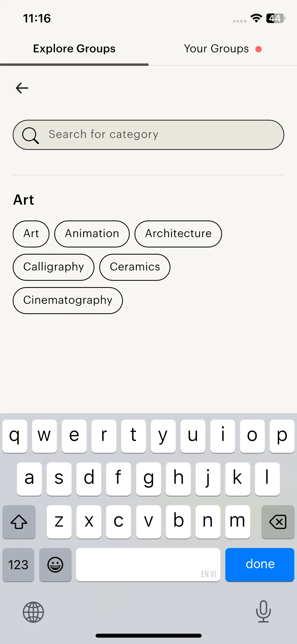The height and width of the screenshot is (644, 297).
Task: Select the Art category chip
Action: coord(31,234)
